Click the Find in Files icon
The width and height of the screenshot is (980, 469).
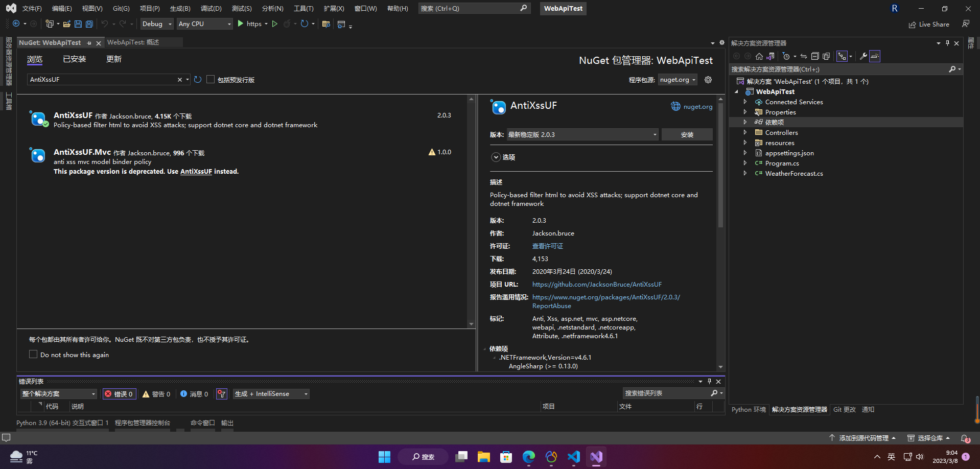pos(326,24)
